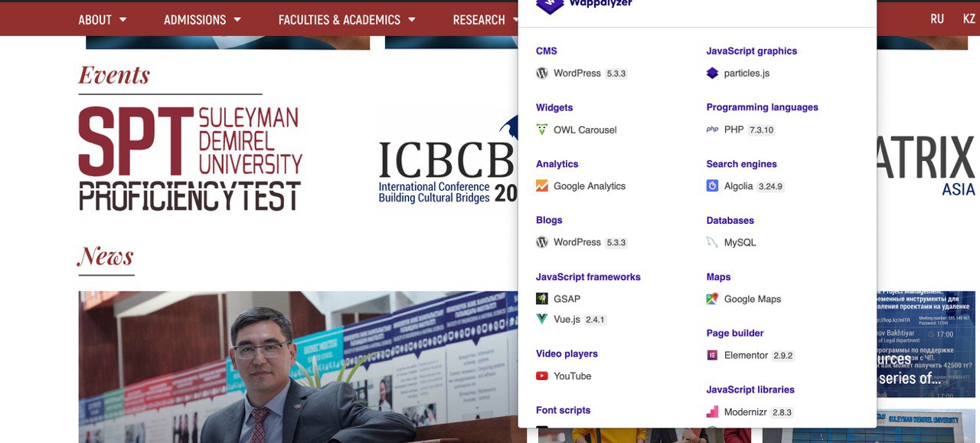Click the Google Analytics icon
Viewport: 980px width, 443px height.
click(x=542, y=186)
